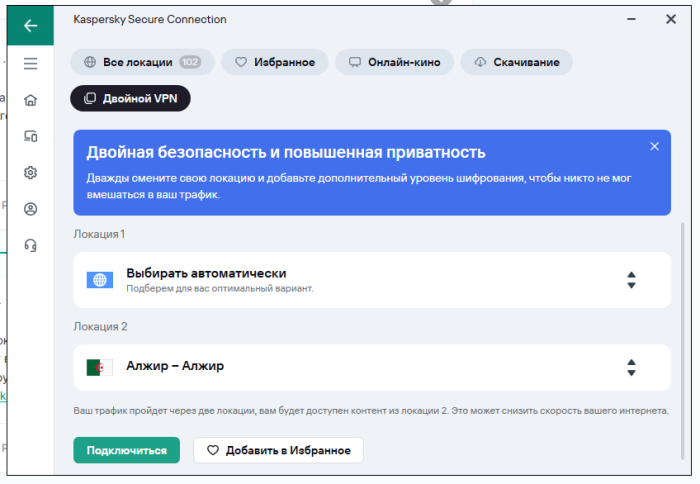Click the Kaspersky Secure Connection title
This screenshot has height=484, width=700.
[x=150, y=19]
